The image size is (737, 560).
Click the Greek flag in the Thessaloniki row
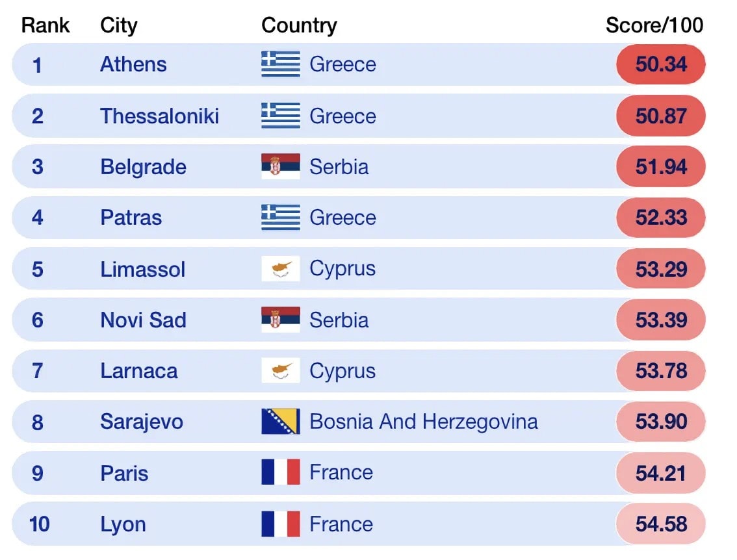point(281,116)
